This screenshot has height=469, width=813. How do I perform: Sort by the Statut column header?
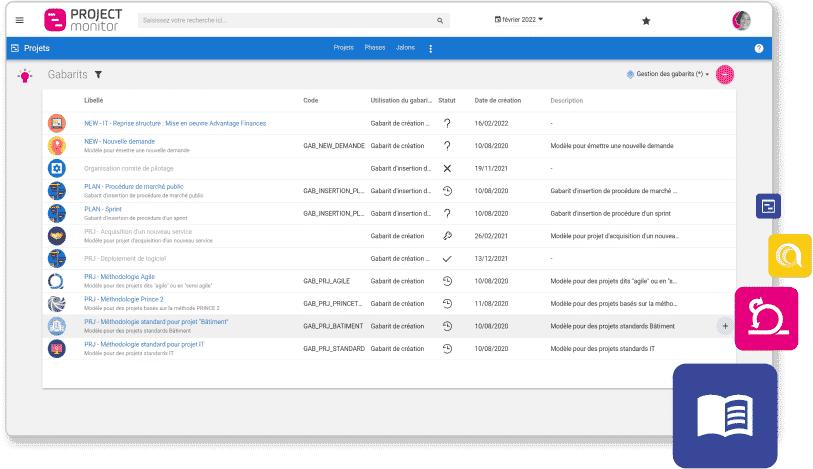tap(447, 101)
